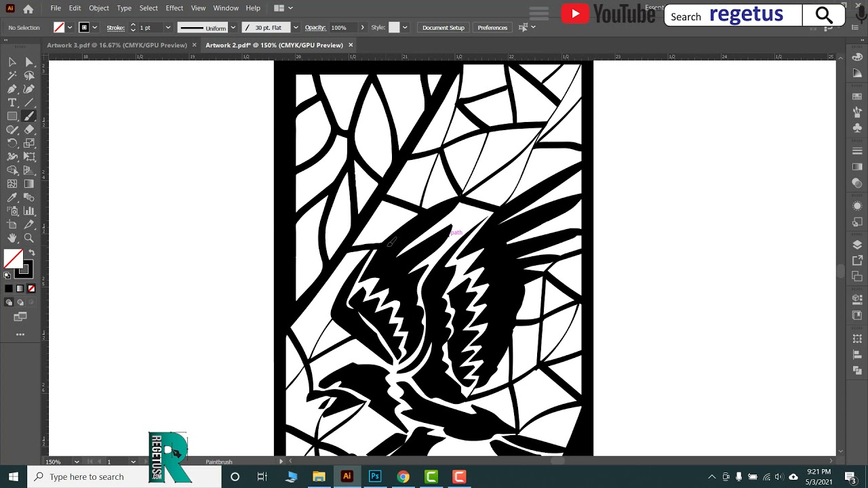Change screen mode button

[x=20, y=317]
